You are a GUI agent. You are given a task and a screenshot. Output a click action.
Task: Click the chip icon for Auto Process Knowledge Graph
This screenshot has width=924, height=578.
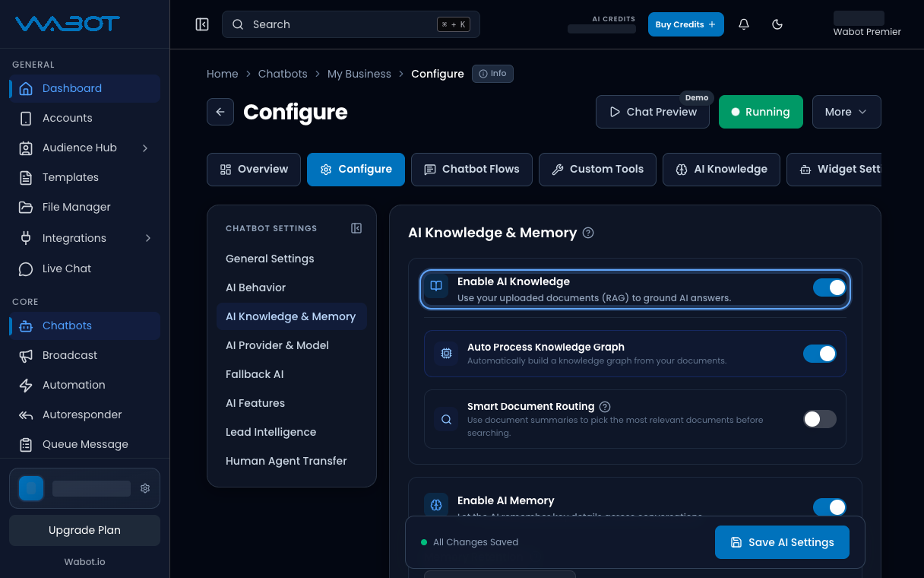tap(446, 353)
